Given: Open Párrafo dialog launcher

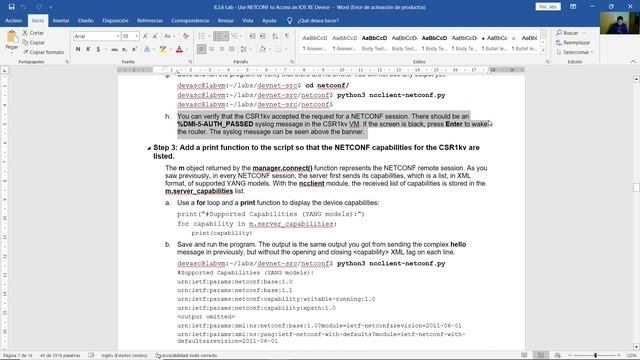Looking at the screenshot, I should [292, 62].
